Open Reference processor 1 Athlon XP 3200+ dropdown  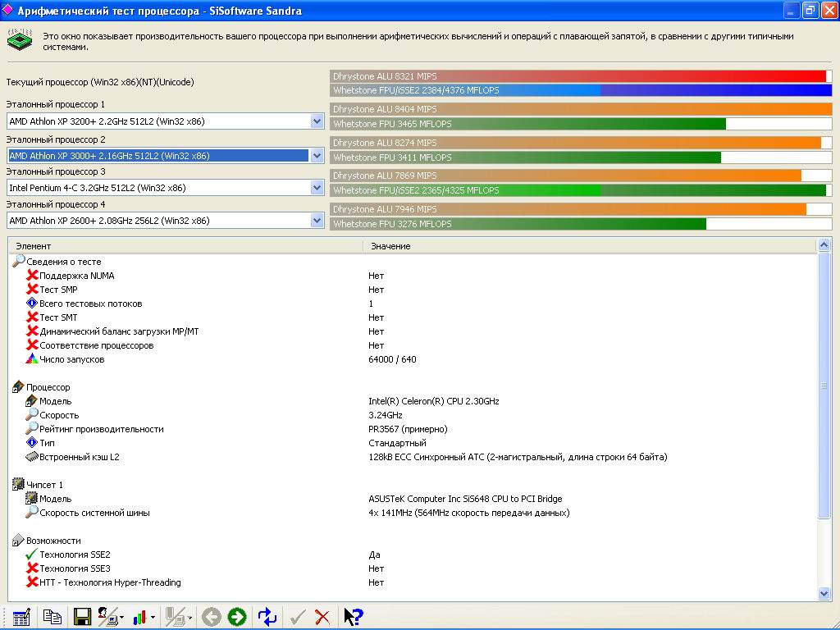[317, 121]
